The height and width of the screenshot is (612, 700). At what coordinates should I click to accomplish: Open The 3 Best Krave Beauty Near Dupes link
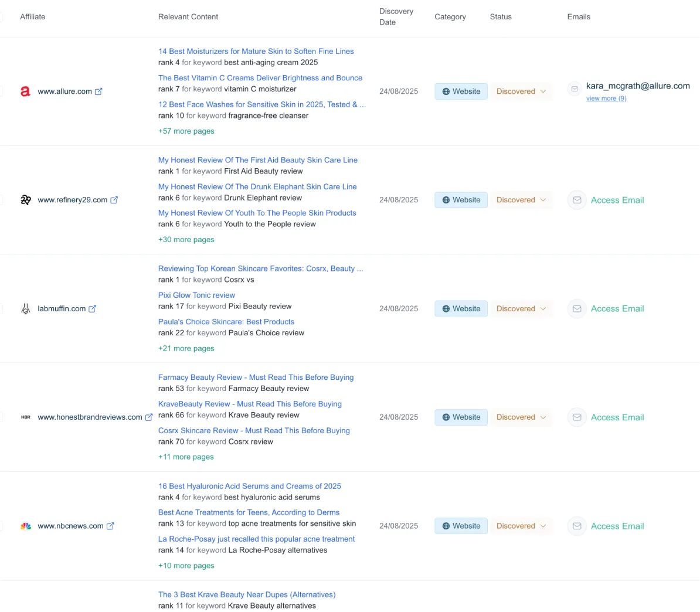[x=247, y=594]
